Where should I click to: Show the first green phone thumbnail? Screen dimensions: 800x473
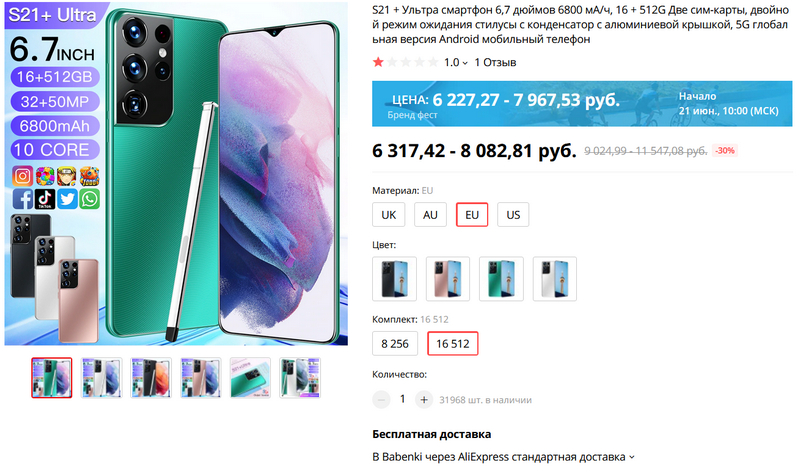pyautogui.click(x=51, y=378)
